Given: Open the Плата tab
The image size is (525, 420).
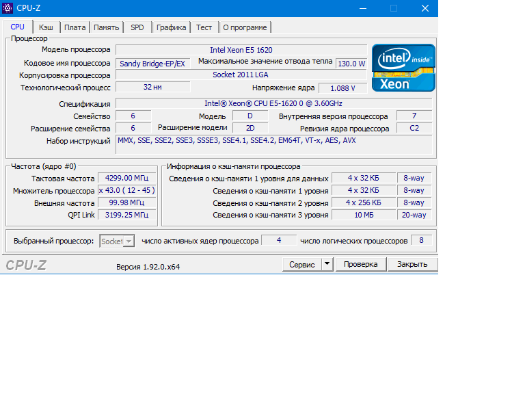Looking at the screenshot, I should (75, 27).
